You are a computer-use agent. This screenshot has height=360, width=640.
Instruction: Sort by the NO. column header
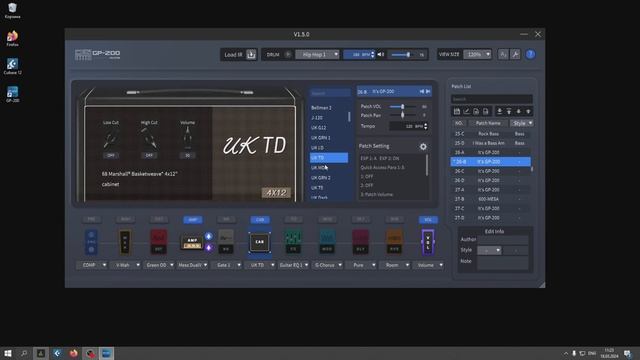(459, 123)
